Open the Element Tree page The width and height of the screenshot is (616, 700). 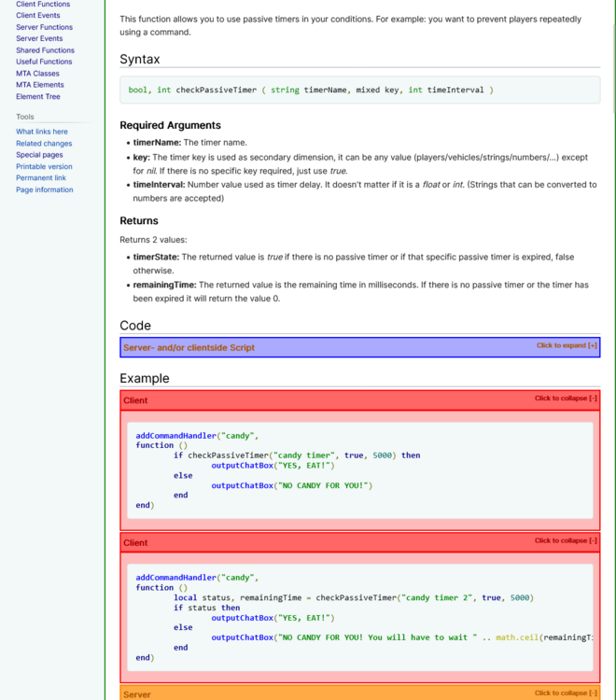pyautogui.click(x=38, y=96)
